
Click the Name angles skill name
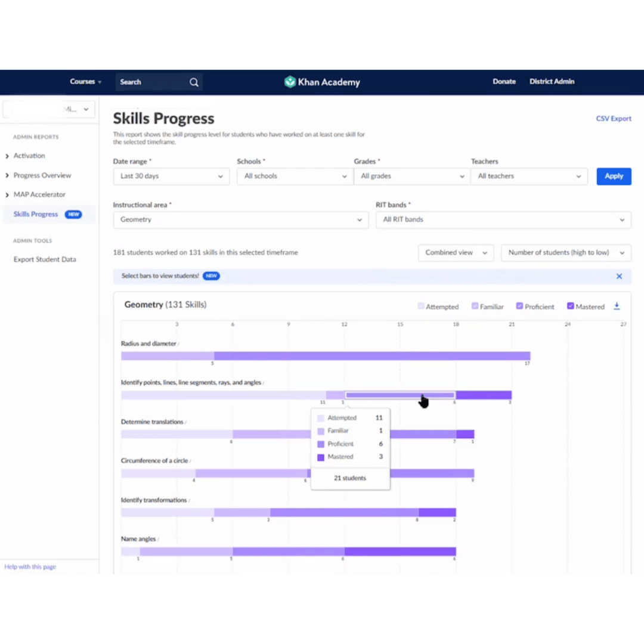click(138, 539)
